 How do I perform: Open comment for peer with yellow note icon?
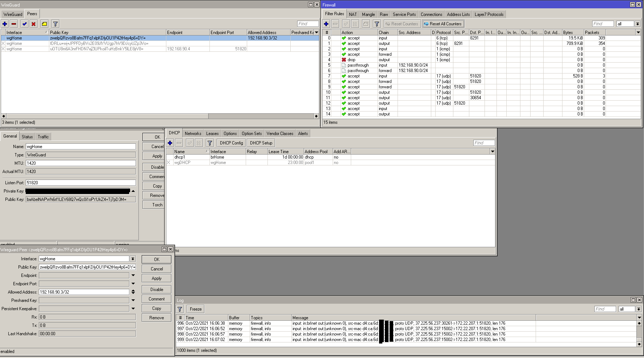(x=44, y=24)
